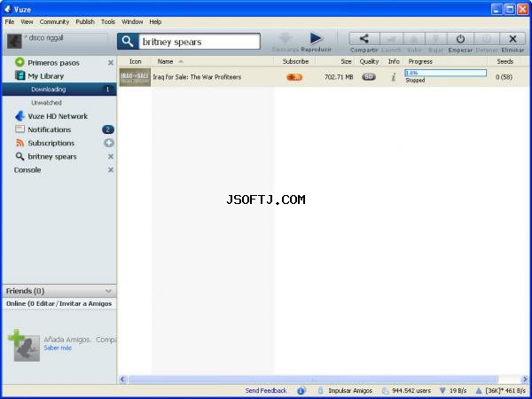Click the info 'i' icon
Screen dimensions: 532x399
point(394,77)
